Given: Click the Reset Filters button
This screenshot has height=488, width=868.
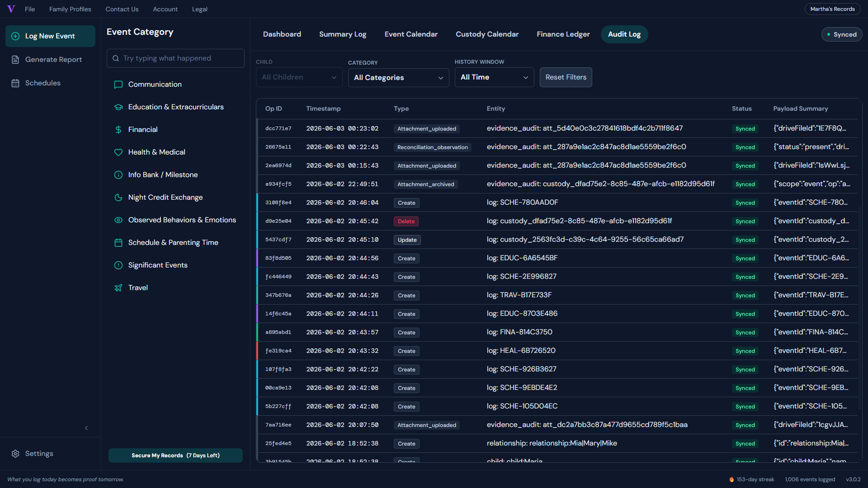Looking at the screenshot, I should (x=566, y=77).
